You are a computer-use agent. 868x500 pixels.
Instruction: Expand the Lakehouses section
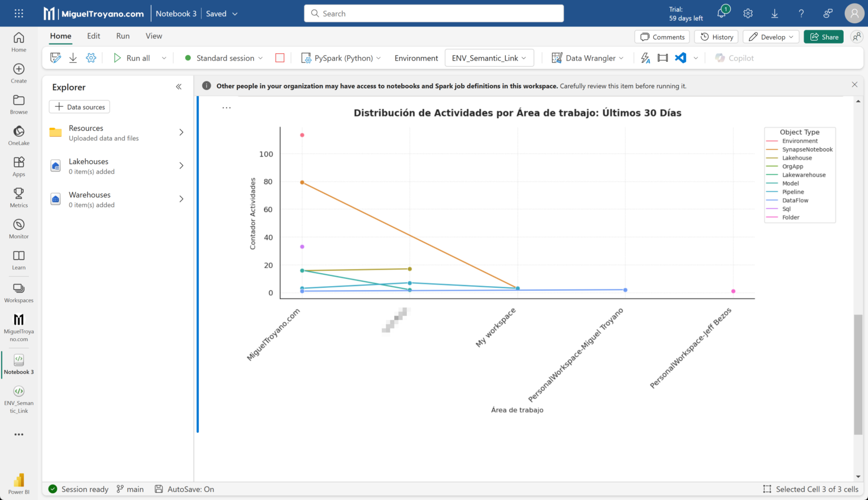pos(181,166)
